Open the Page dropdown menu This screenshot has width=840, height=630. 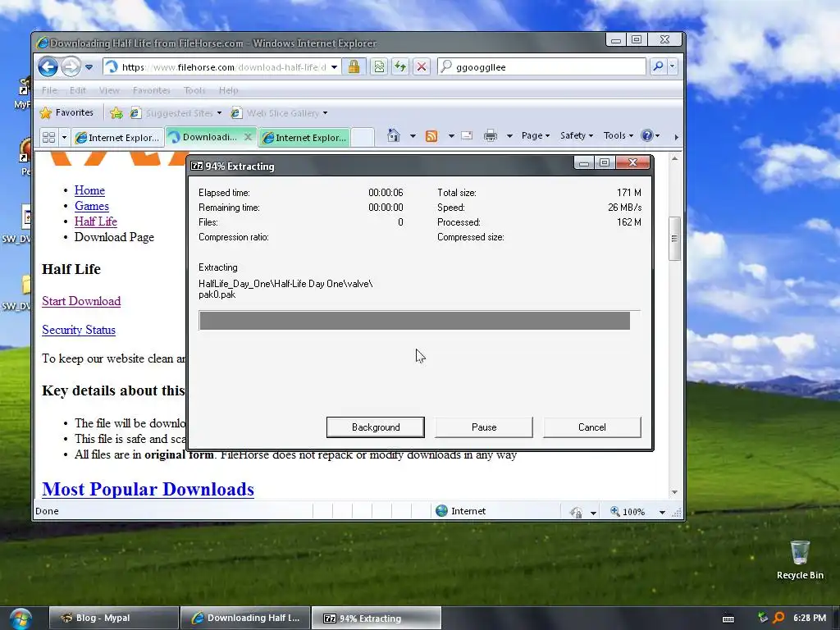(x=536, y=135)
